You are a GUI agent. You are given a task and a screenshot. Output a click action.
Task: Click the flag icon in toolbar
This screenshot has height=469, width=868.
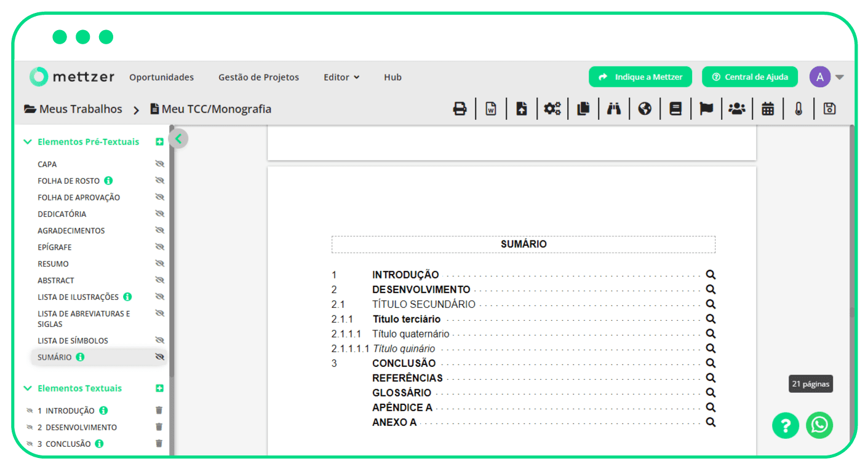[x=706, y=109]
